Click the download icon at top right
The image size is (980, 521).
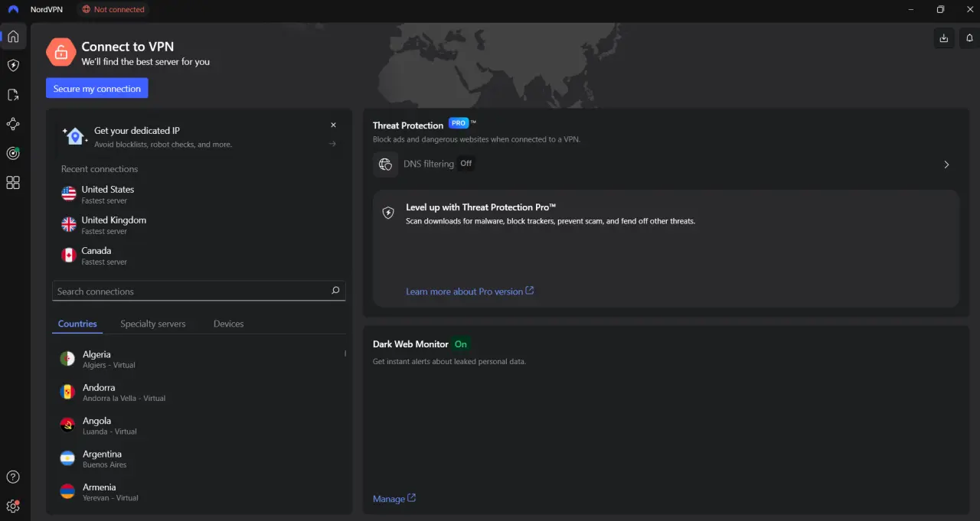click(x=944, y=38)
